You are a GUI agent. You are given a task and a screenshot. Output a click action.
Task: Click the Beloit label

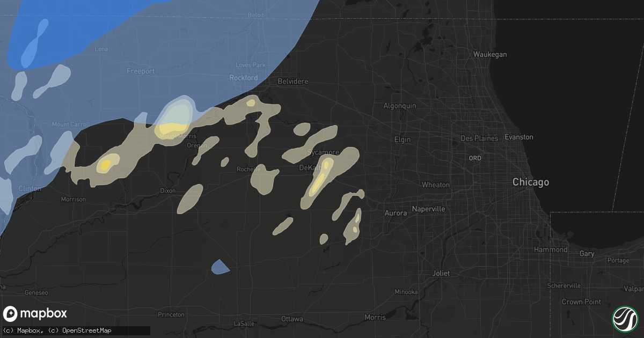tap(256, 16)
